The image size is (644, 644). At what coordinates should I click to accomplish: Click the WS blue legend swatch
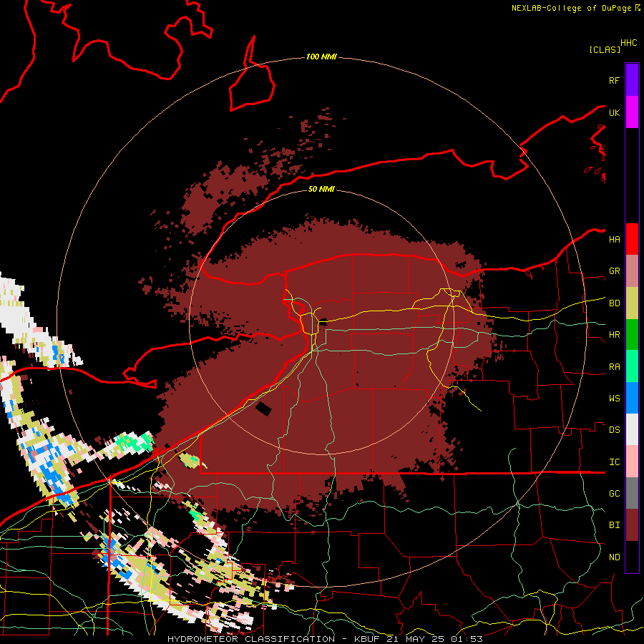point(632,398)
